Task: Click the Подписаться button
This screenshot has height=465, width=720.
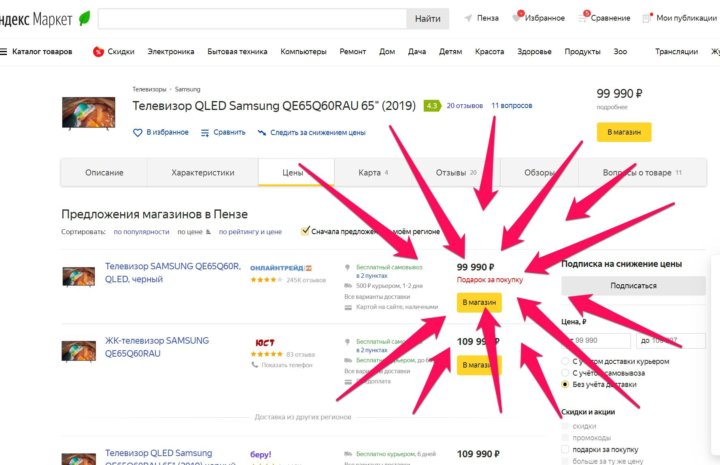Action: (633, 286)
